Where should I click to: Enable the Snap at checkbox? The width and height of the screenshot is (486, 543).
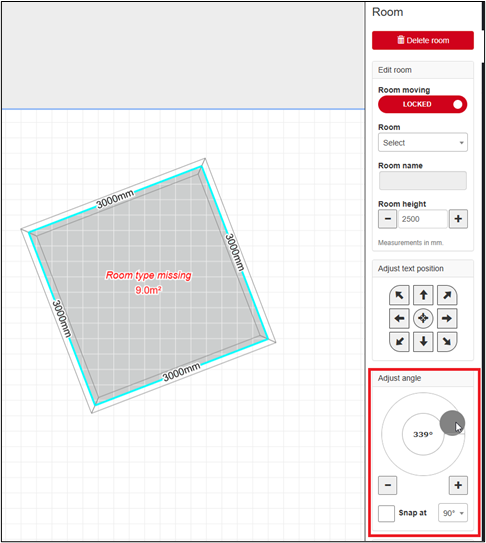point(386,513)
